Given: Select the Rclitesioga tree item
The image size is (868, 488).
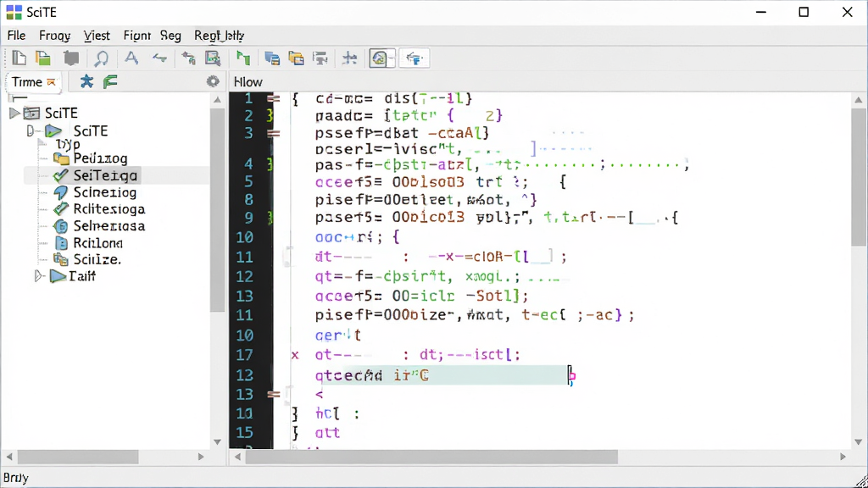Looking at the screenshot, I should tap(109, 209).
